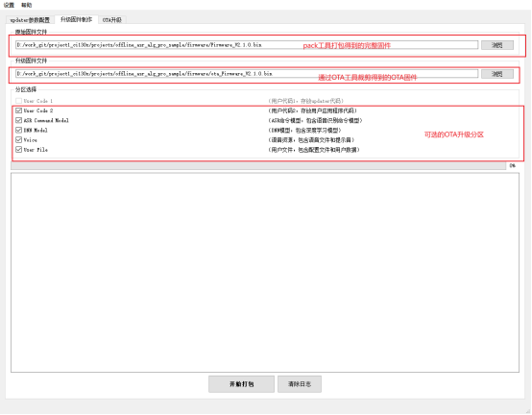The image size is (532, 415).
Task: Click 浏览 button for original firmware file
Action: coord(497,45)
